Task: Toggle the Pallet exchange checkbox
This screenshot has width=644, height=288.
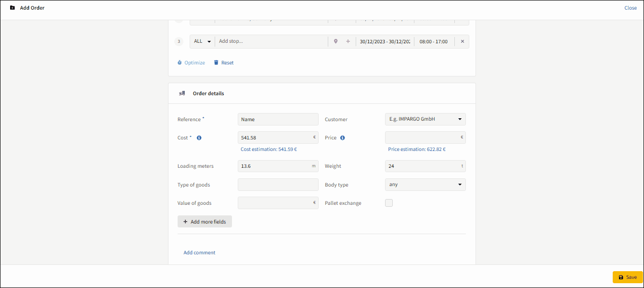Action: pos(389,203)
